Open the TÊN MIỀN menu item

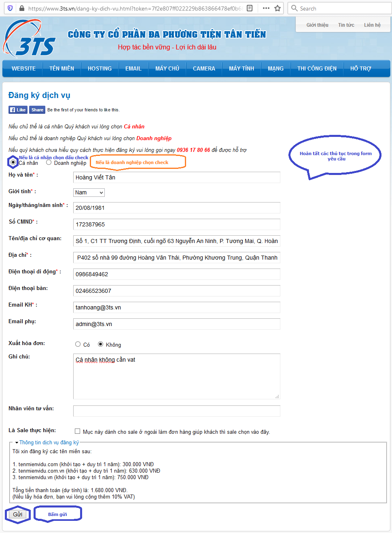[x=61, y=68]
